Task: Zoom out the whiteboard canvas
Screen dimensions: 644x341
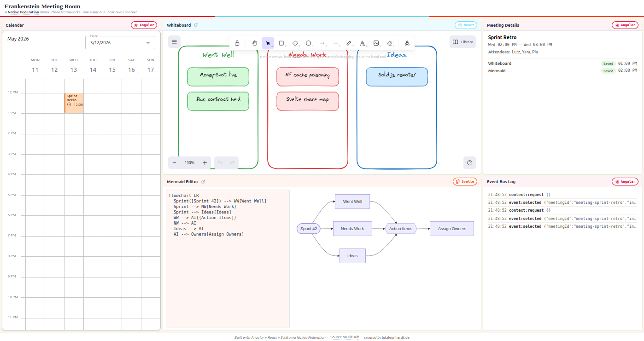Action: [x=175, y=162]
